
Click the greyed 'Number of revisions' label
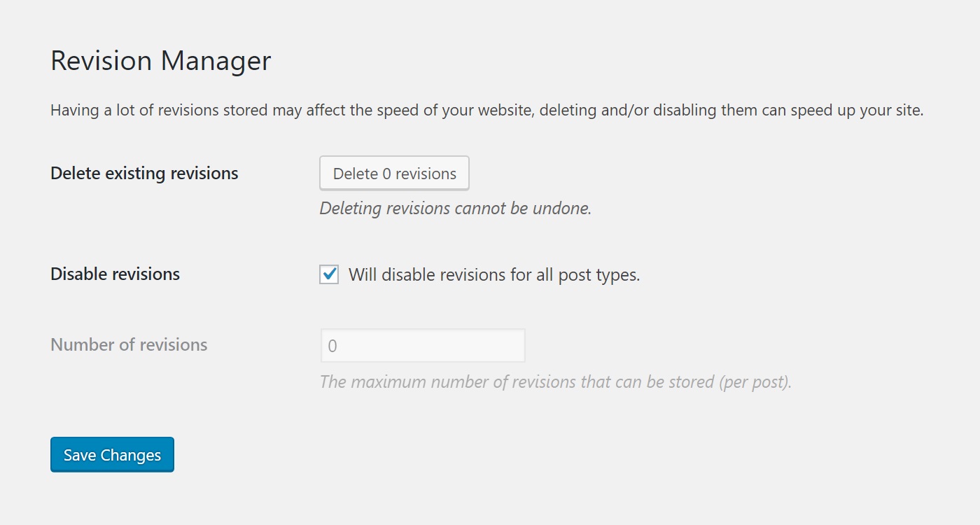click(129, 345)
